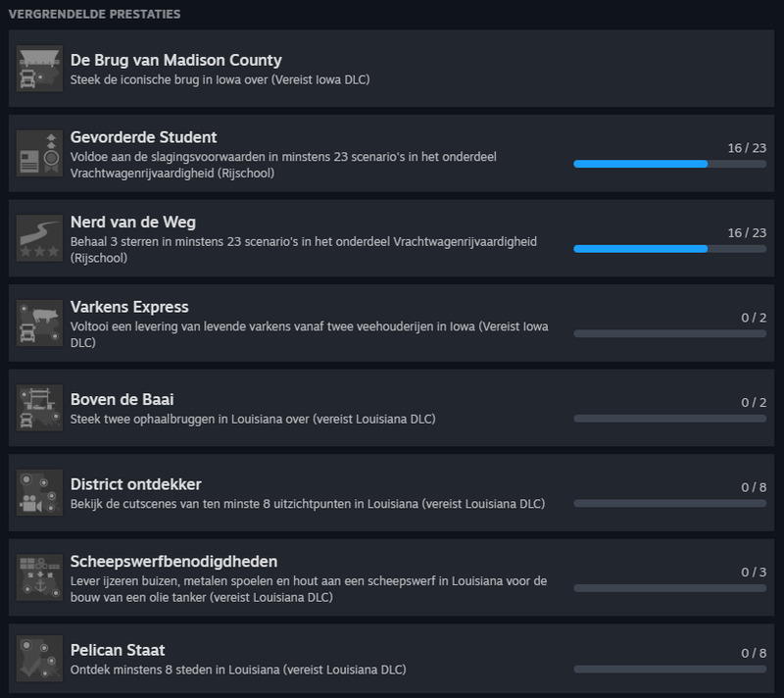Select the Boven de Baai title
This screenshot has height=698, width=784.
pos(122,399)
